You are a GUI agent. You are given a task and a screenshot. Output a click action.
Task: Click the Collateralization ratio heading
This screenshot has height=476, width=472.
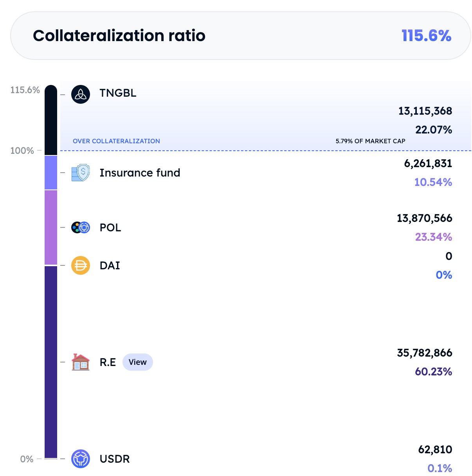coord(119,36)
